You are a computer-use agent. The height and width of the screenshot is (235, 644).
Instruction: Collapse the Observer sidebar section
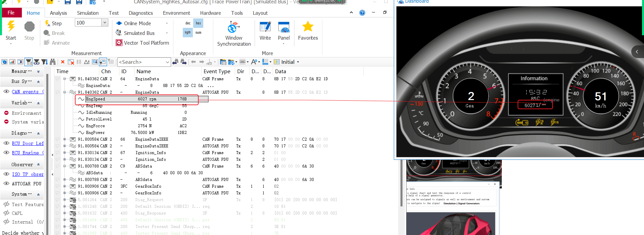(38, 164)
